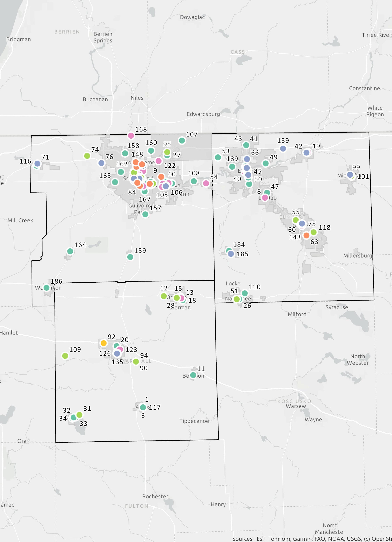Select the teal marker labeled 107
The image size is (392, 542).
[x=182, y=141]
